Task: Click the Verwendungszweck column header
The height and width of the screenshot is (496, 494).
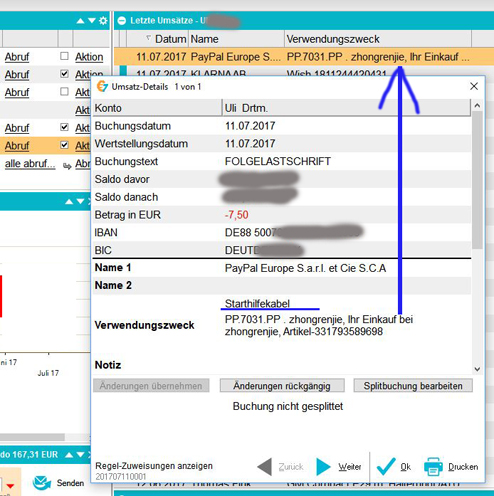Action: pyautogui.click(x=333, y=39)
